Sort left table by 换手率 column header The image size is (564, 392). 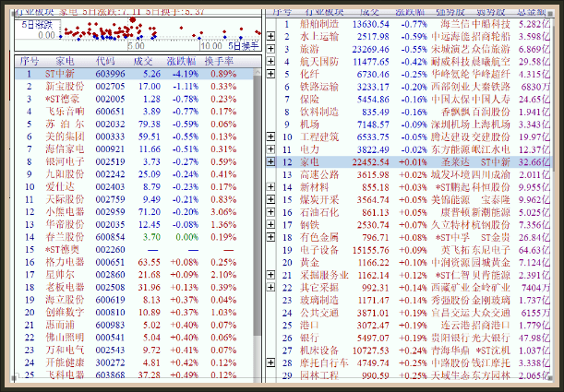219,62
